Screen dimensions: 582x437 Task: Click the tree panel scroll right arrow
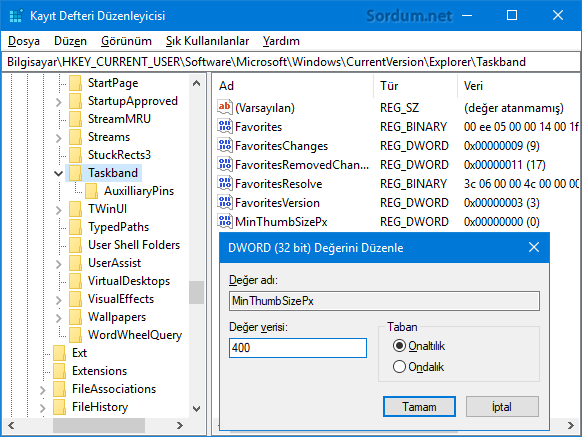pos(180,425)
